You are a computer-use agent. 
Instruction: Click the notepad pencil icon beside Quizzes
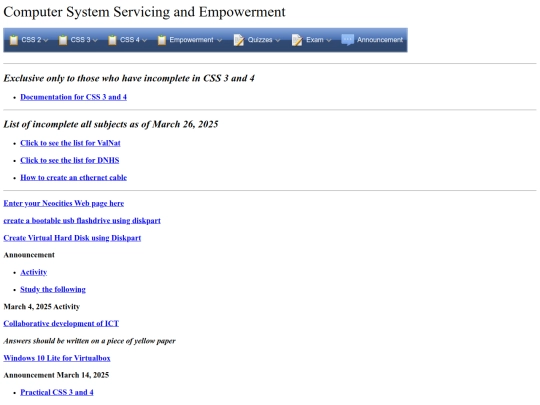[x=239, y=40]
